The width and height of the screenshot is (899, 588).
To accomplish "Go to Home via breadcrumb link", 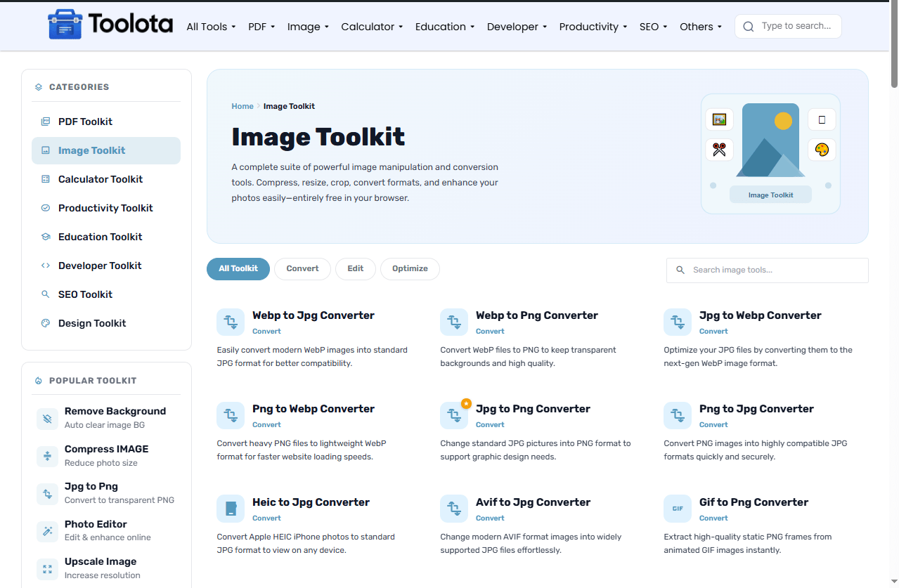I will point(242,106).
